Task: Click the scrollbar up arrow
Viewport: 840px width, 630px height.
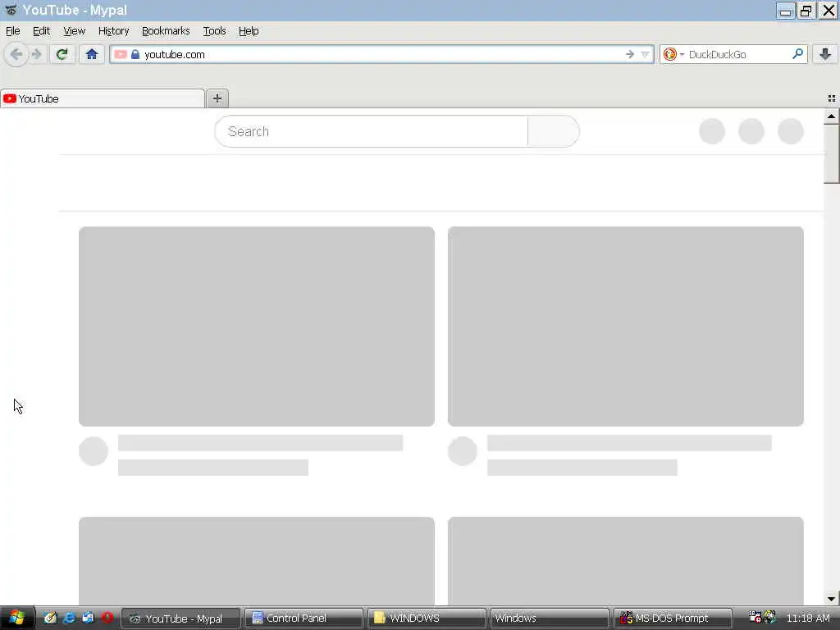Action: click(x=831, y=116)
